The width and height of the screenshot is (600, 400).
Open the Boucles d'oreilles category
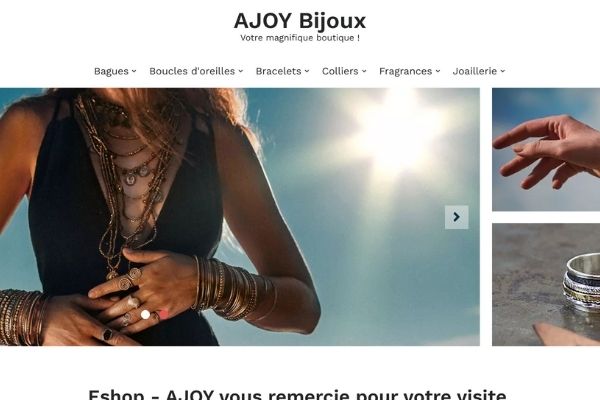click(192, 71)
